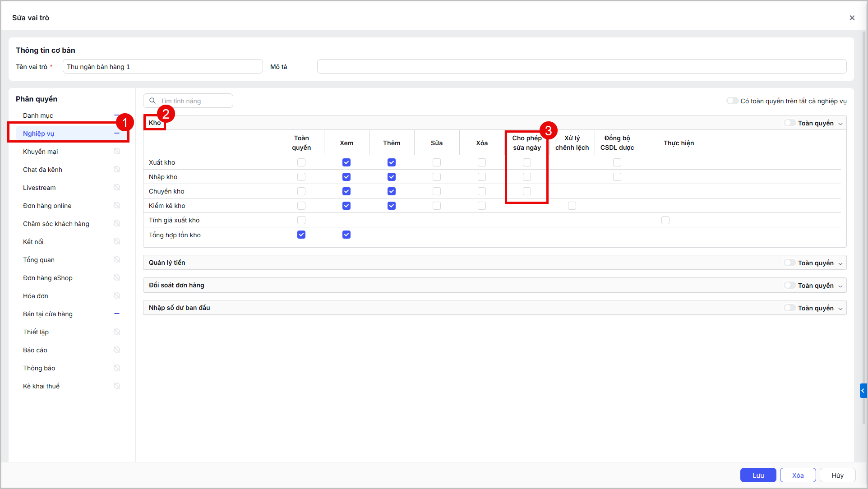Viewport: 868px width, 489px height.
Task: Click the no-permission icon beside Khuyến mại
Action: click(117, 152)
